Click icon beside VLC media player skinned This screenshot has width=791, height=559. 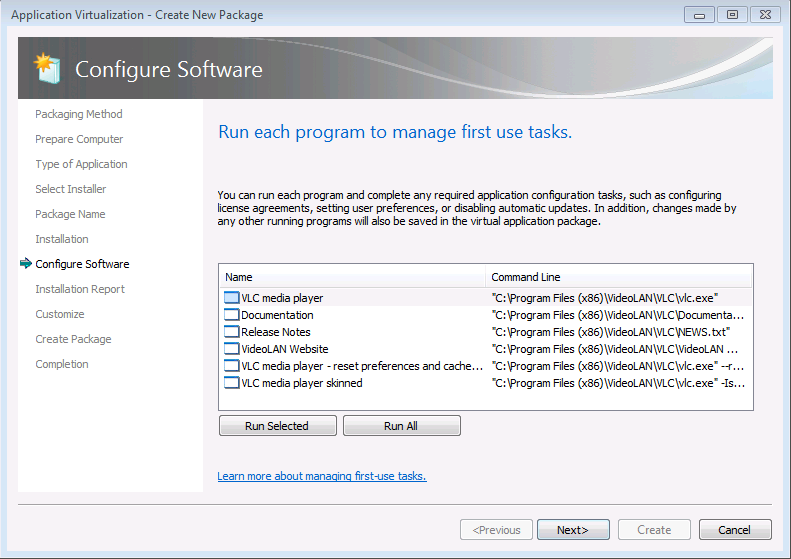[232, 383]
